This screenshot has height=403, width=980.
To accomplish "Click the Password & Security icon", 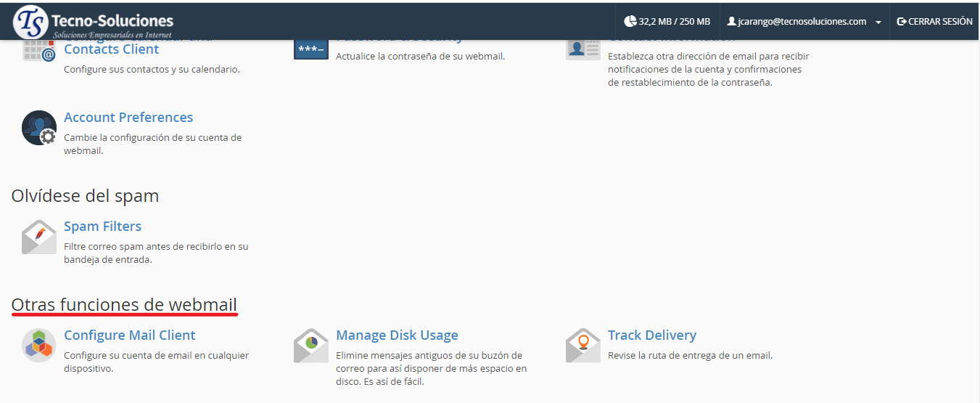I will click(310, 49).
